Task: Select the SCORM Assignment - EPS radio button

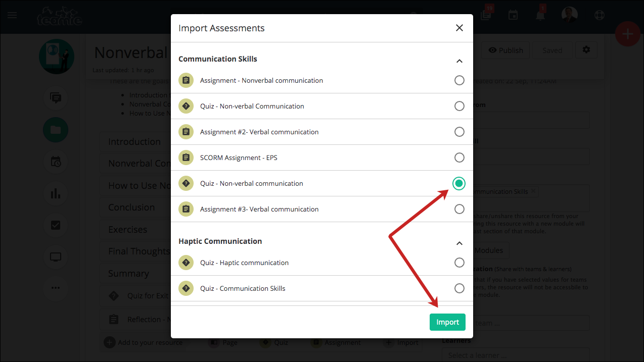Action: pyautogui.click(x=459, y=158)
